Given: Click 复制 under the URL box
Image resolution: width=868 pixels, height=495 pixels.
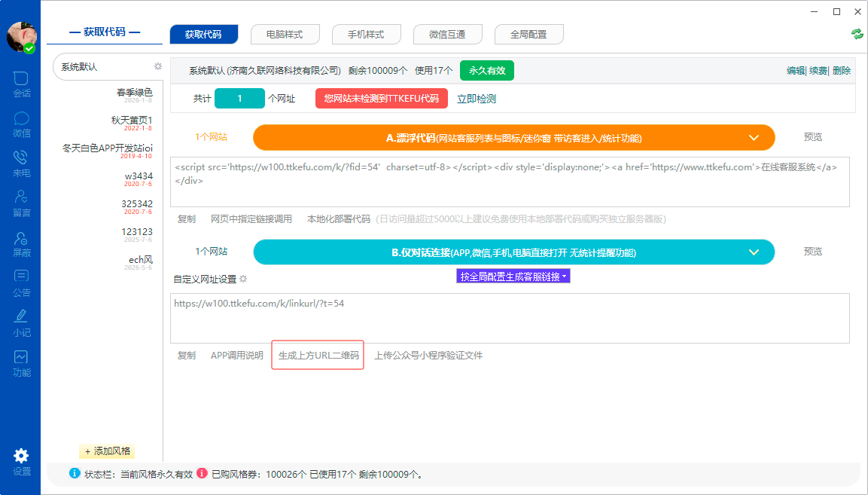Looking at the screenshot, I should click(187, 356).
